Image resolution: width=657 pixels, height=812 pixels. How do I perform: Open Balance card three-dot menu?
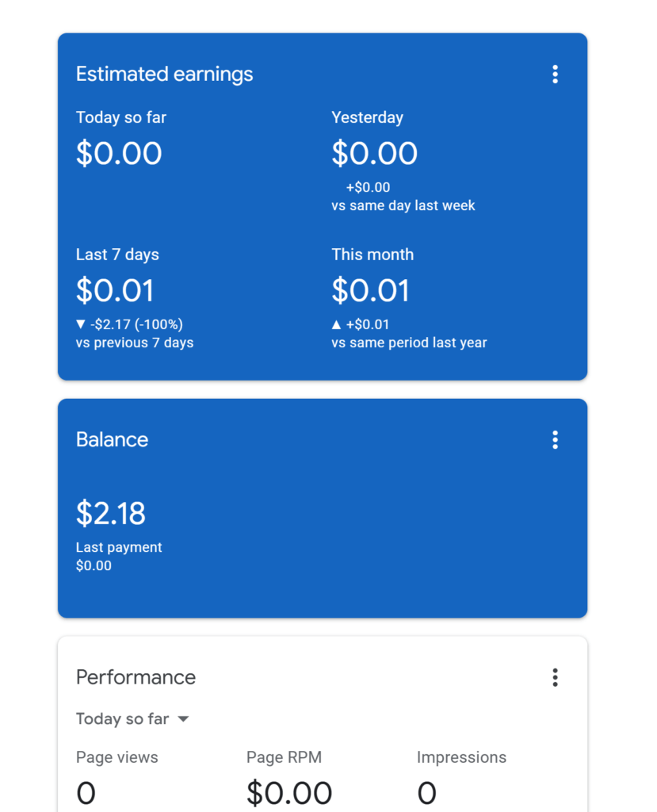click(555, 439)
